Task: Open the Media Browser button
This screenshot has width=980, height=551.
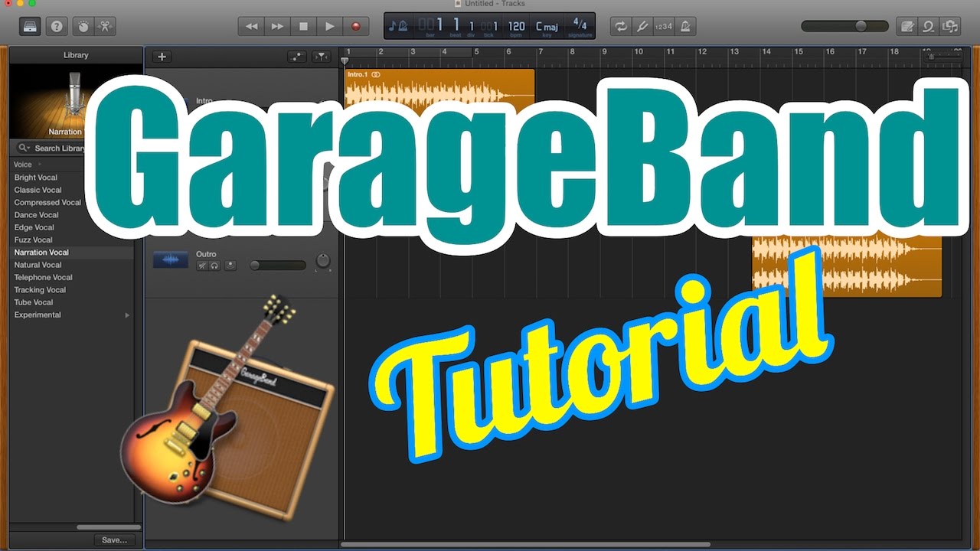Action: click(951, 26)
